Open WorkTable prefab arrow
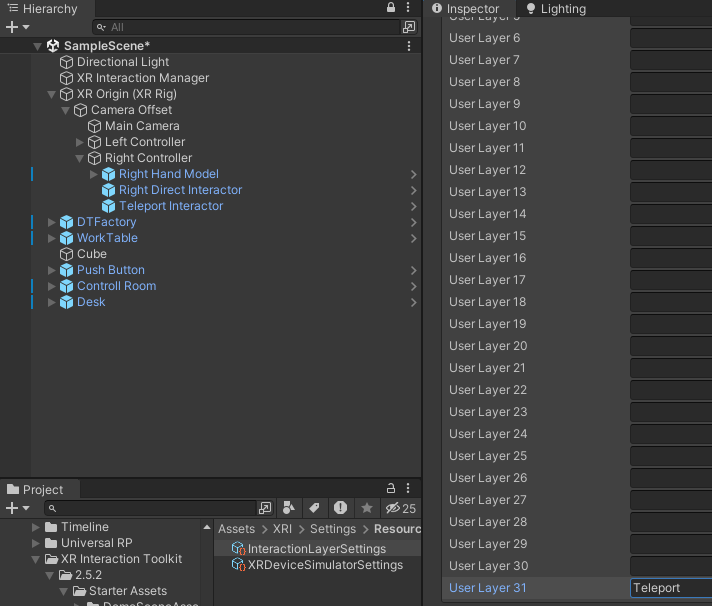The image size is (712, 606). [x=413, y=238]
